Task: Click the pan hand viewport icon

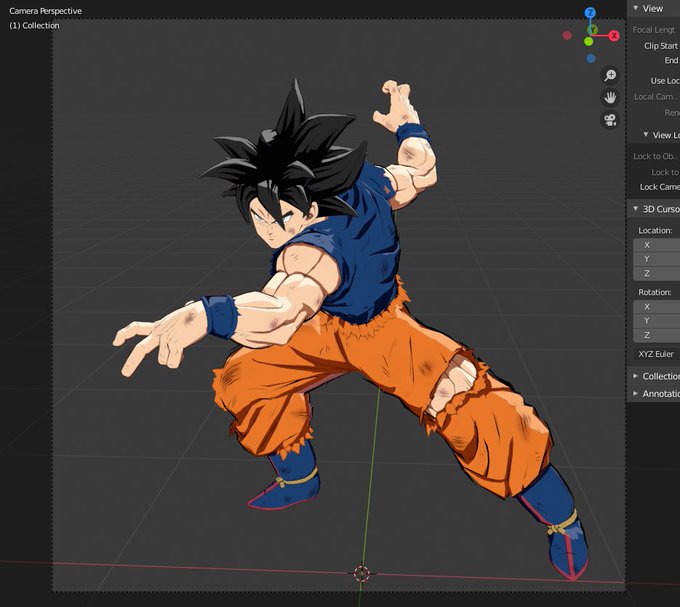Action: [610, 98]
